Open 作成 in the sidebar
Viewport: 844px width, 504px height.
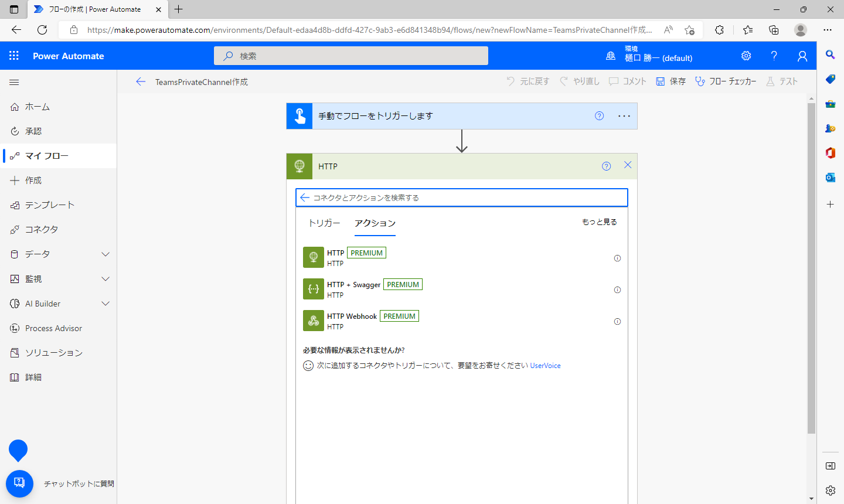coord(59,181)
